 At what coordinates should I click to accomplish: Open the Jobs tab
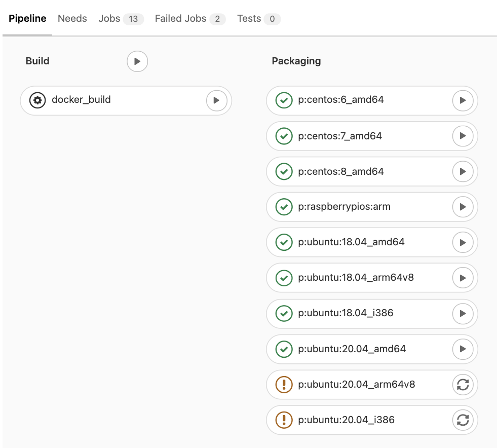coord(108,18)
